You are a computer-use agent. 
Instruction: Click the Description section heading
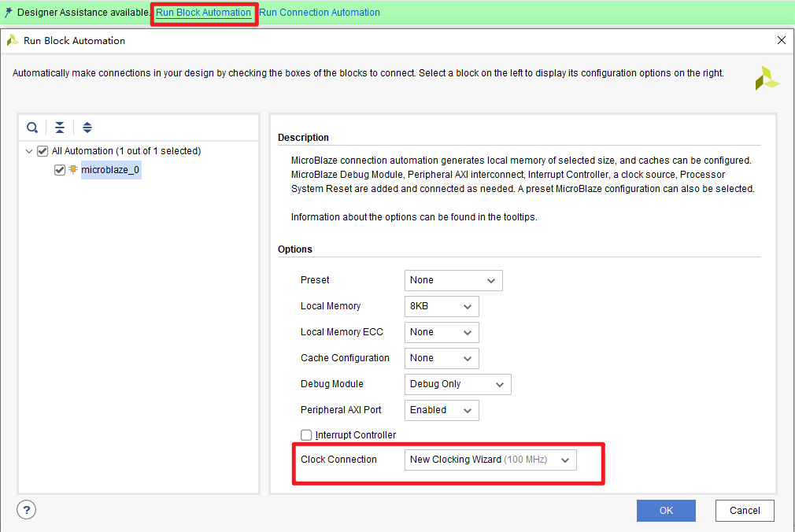[303, 138]
